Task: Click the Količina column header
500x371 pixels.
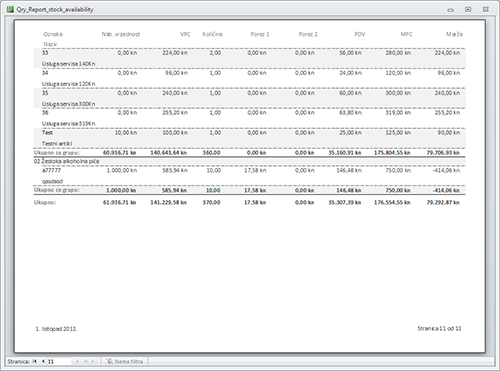Action: (212, 34)
